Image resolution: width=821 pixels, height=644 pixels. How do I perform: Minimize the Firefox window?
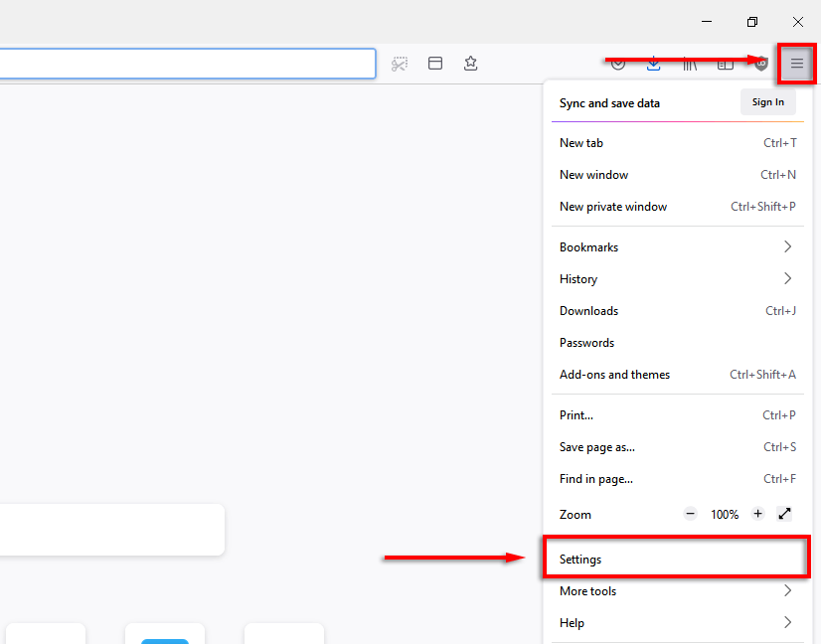(x=707, y=22)
